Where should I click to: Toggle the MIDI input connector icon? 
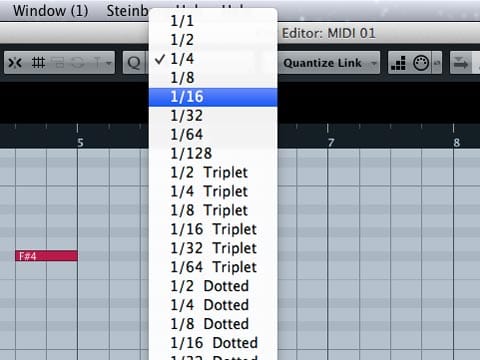pyautogui.click(x=421, y=63)
